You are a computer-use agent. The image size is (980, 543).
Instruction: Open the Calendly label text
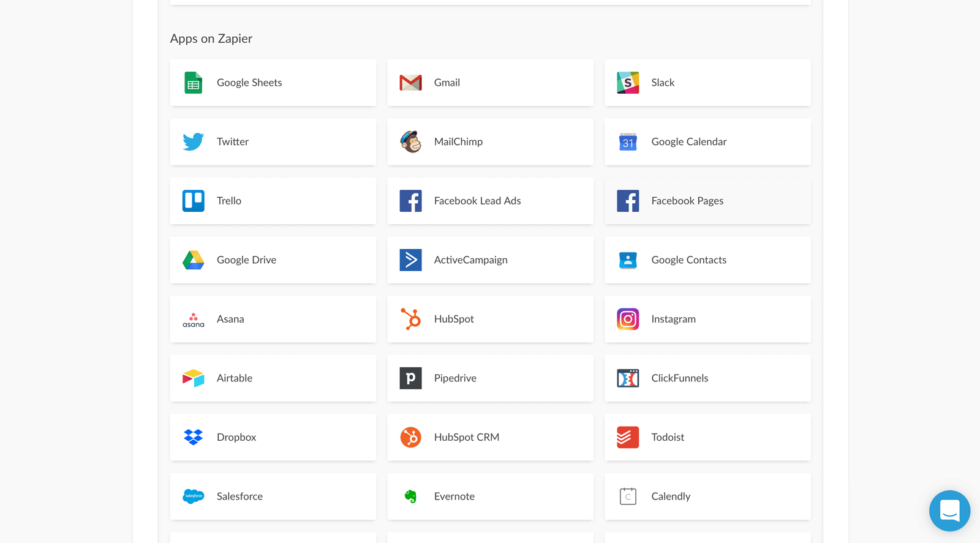coord(671,496)
